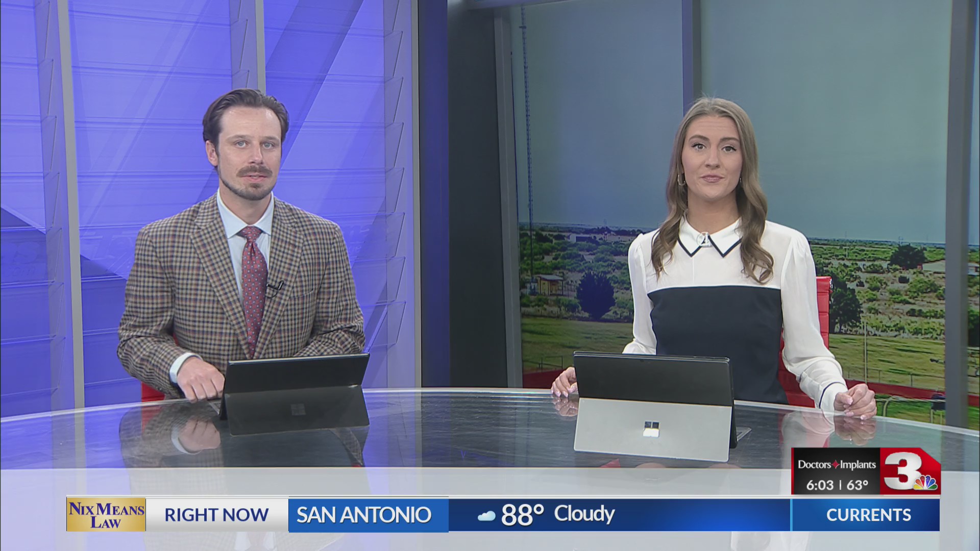Click the Doctors Implants sponsor logo
Viewport: 980px width, 551px height.
click(x=837, y=464)
